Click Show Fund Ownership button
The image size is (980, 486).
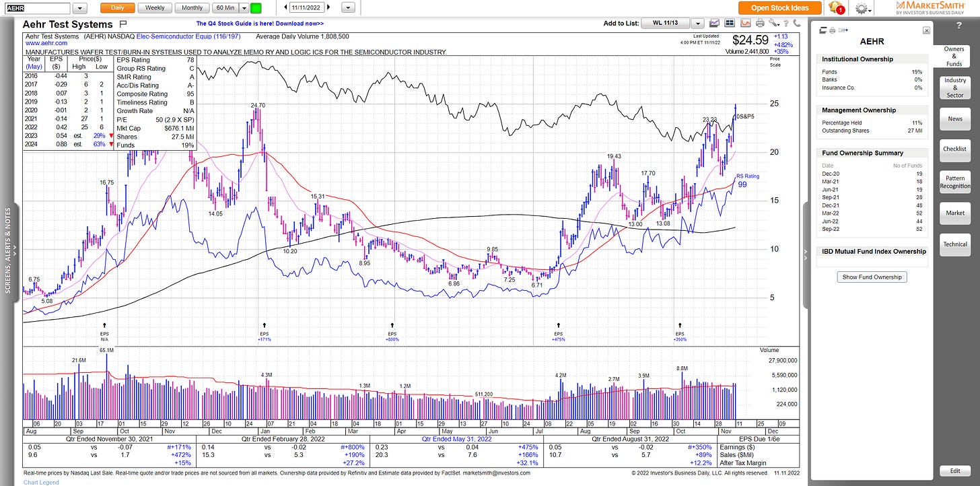[x=873, y=277]
